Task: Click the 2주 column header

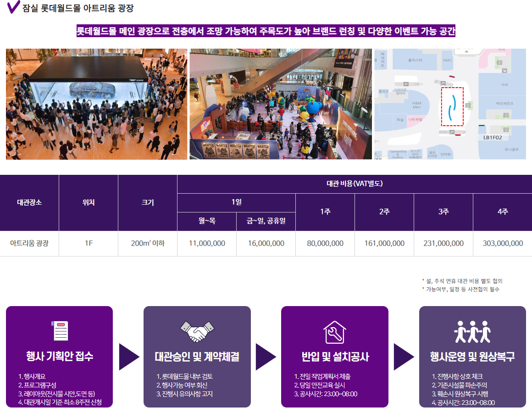Action: coord(384,212)
